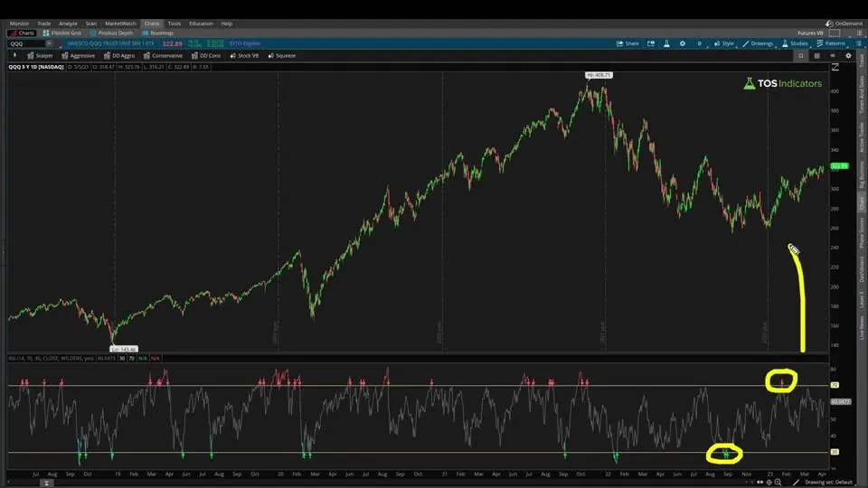
Task: Open the Futures VB workspace selector
Action: [810, 33]
